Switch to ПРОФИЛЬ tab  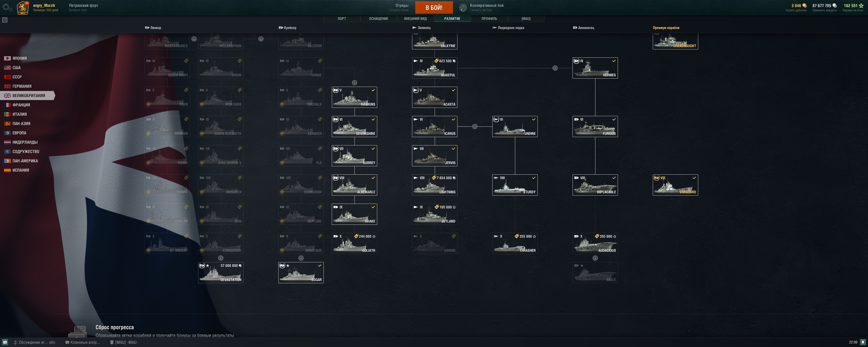[x=489, y=19]
